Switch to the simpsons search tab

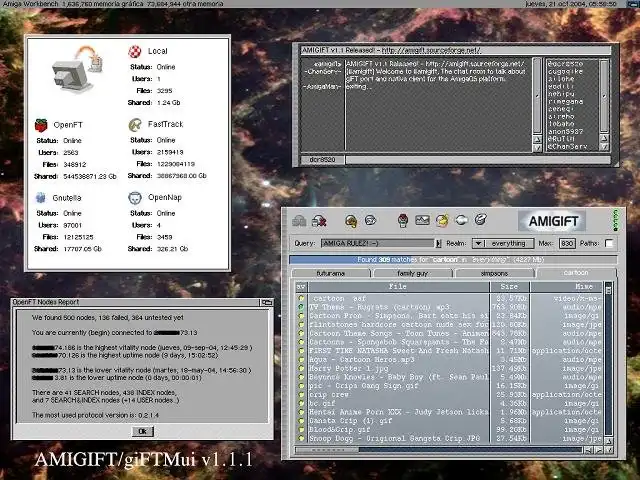pyautogui.click(x=495, y=273)
